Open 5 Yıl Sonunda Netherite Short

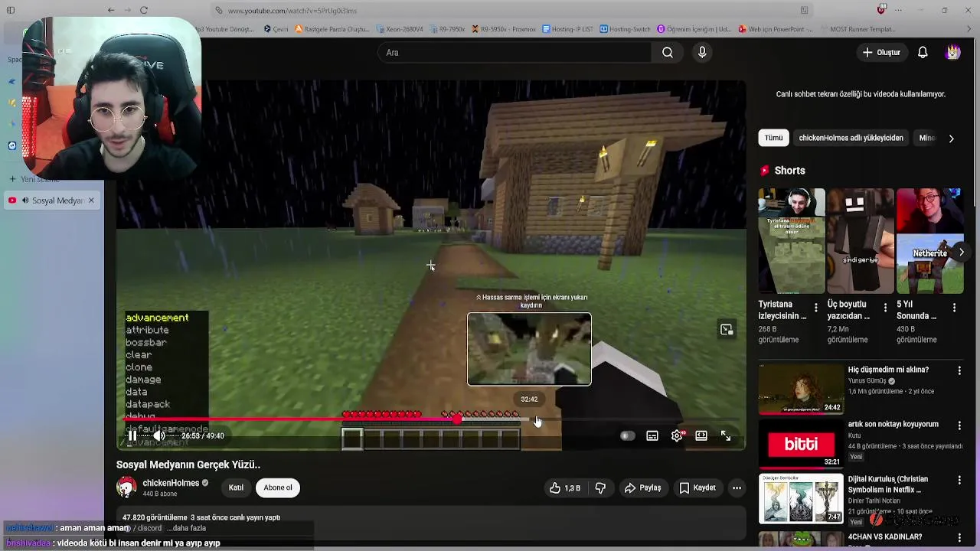pos(929,241)
